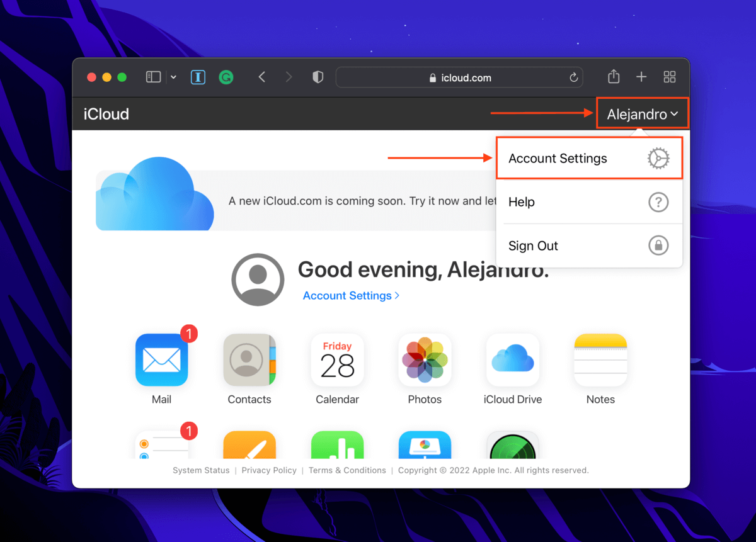756x542 pixels.
Task: Open the Privacy Policy footer link
Action: (269, 470)
